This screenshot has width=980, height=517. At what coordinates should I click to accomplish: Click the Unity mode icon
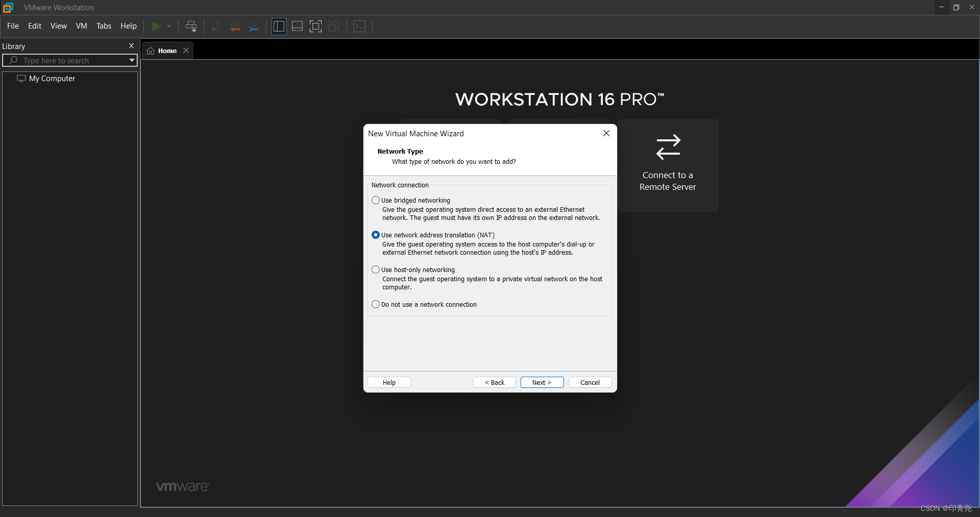point(334,26)
